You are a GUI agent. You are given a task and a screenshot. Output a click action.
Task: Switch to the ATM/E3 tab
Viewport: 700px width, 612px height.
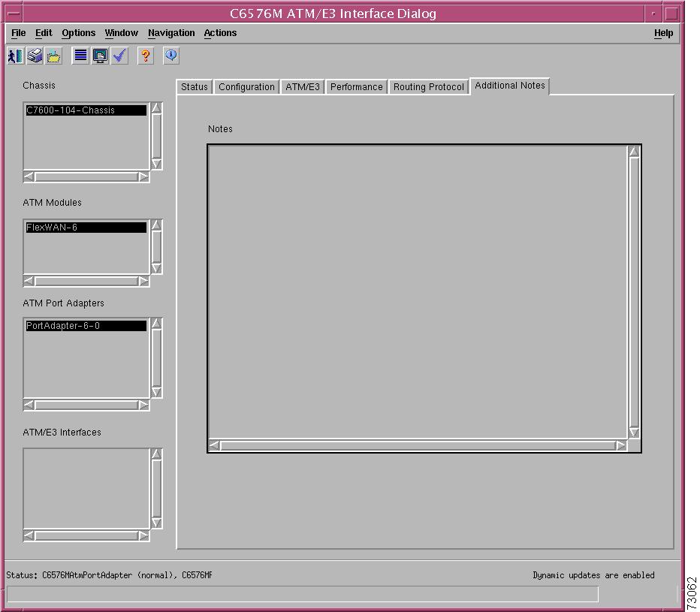point(303,86)
